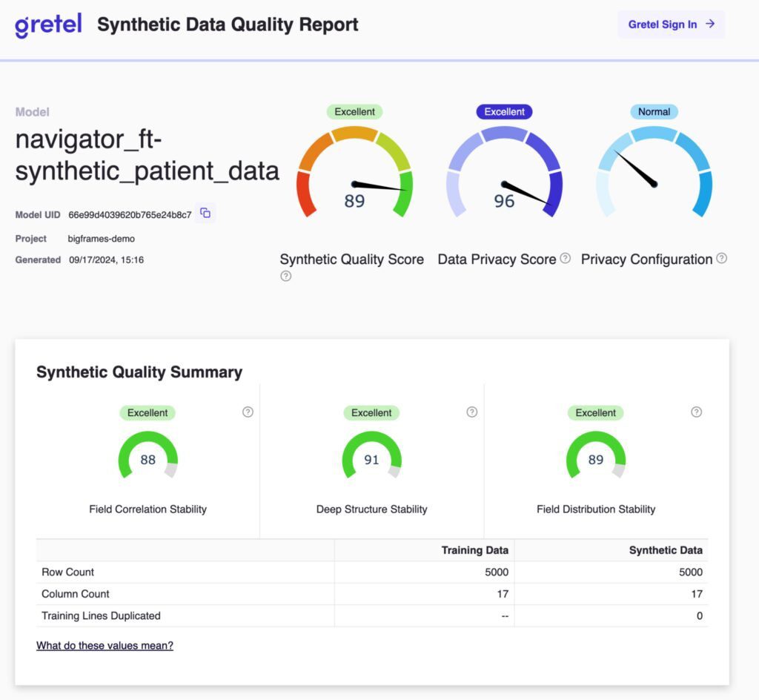Screen dimensions: 759x700
Task: Click the Gretel logo
Action: point(47,24)
